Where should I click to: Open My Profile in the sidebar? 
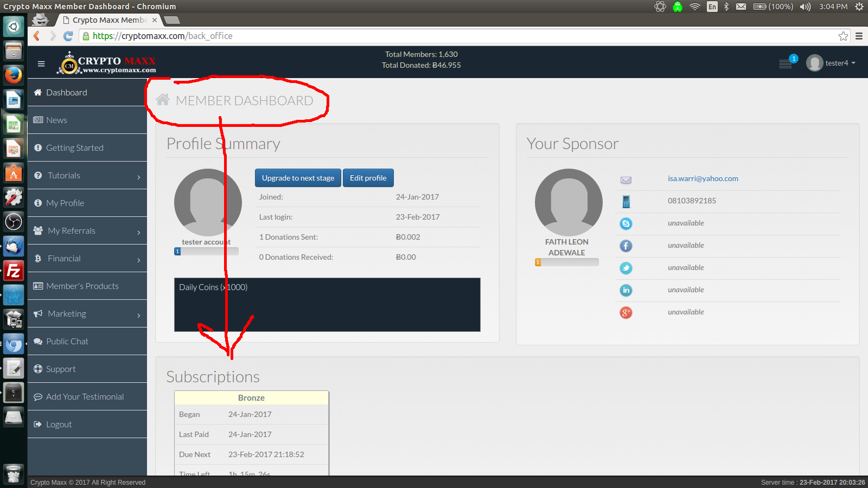coord(87,203)
